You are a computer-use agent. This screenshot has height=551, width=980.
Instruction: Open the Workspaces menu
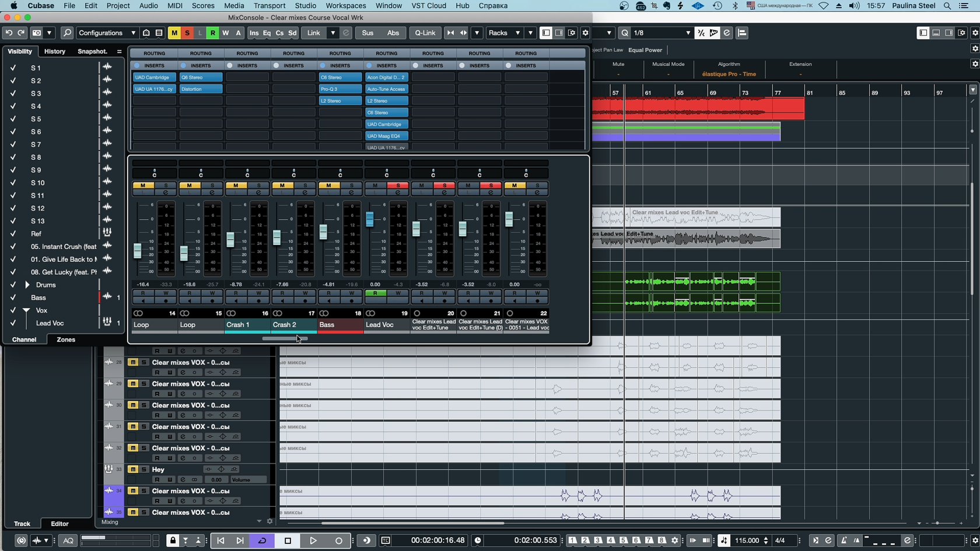pos(346,5)
